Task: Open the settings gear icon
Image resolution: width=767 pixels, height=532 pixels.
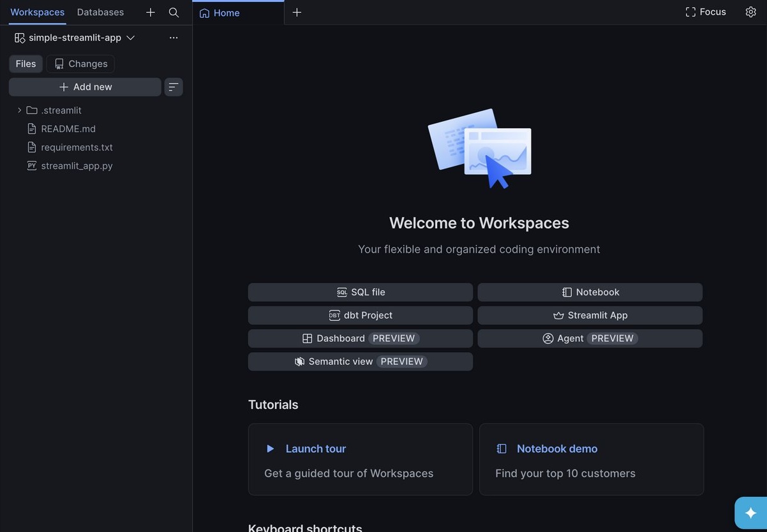Action: point(751,11)
